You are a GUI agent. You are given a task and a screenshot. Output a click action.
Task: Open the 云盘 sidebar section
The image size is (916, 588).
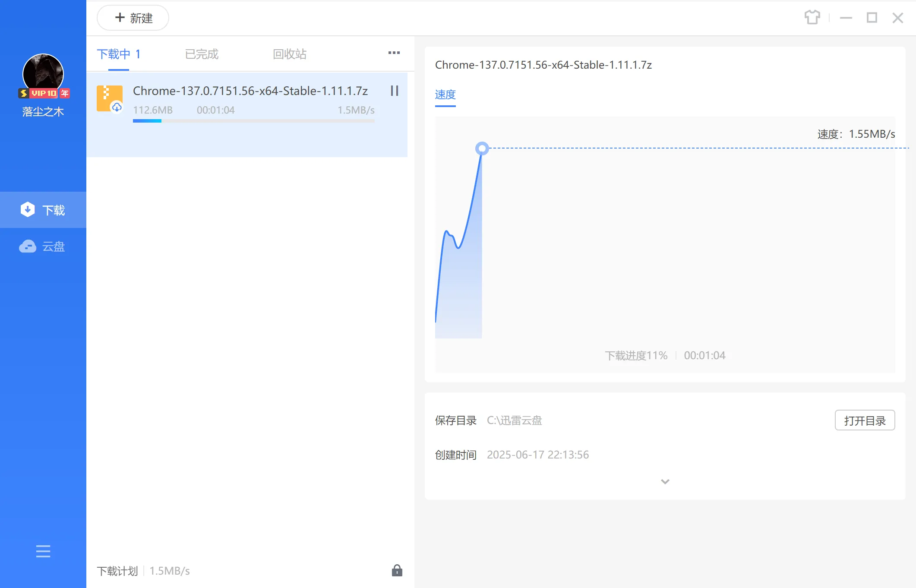(43, 247)
